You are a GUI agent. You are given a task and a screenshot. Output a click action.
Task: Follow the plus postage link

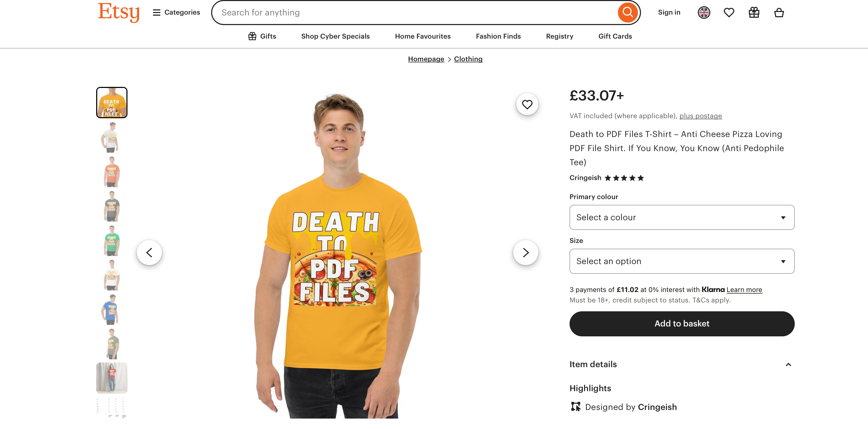pos(701,116)
